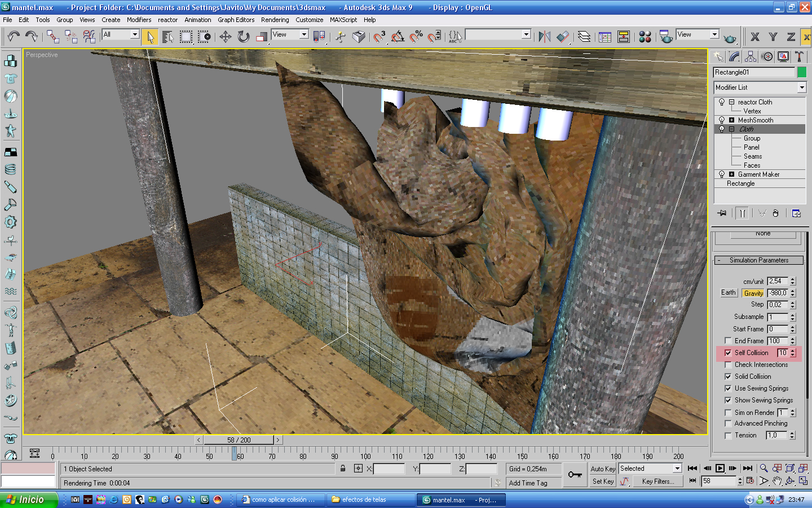Open the Mirror tool

[544, 37]
